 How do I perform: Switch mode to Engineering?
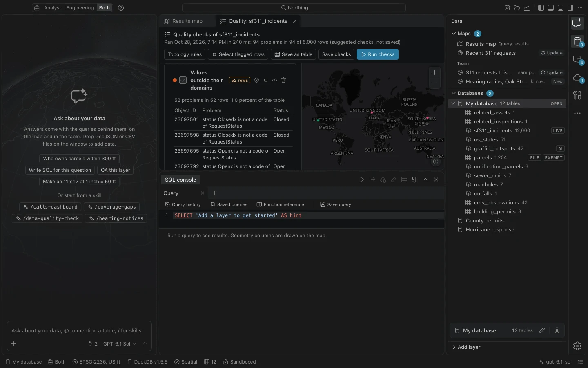click(80, 8)
